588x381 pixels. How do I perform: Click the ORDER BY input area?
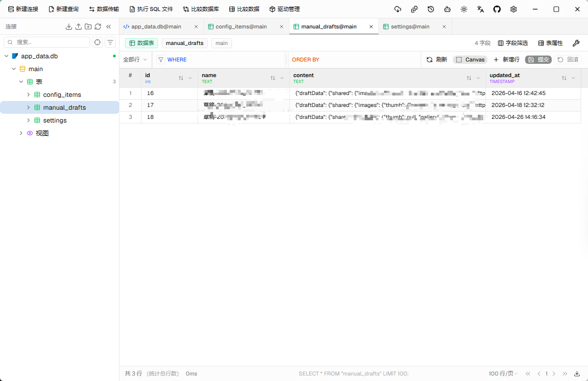[x=354, y=60]
